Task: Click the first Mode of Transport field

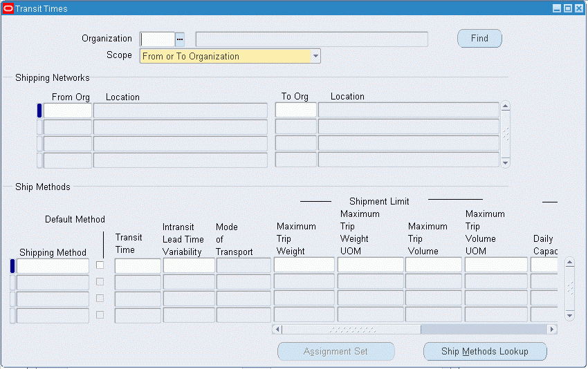Action: tap(244, 265)
